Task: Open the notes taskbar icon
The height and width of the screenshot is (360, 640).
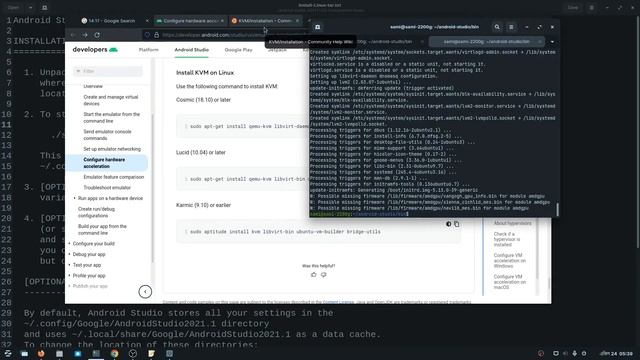Action: [x=151, y=353]
